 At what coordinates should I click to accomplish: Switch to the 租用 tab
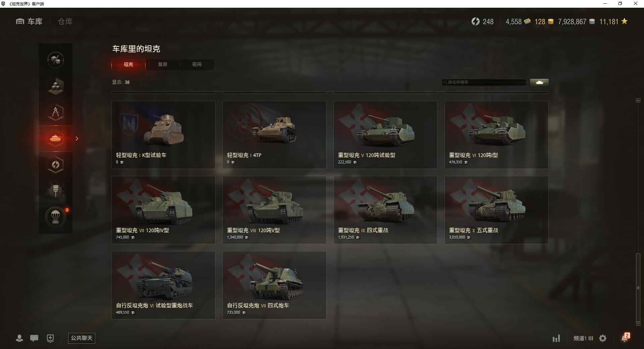tap(197, 64)
